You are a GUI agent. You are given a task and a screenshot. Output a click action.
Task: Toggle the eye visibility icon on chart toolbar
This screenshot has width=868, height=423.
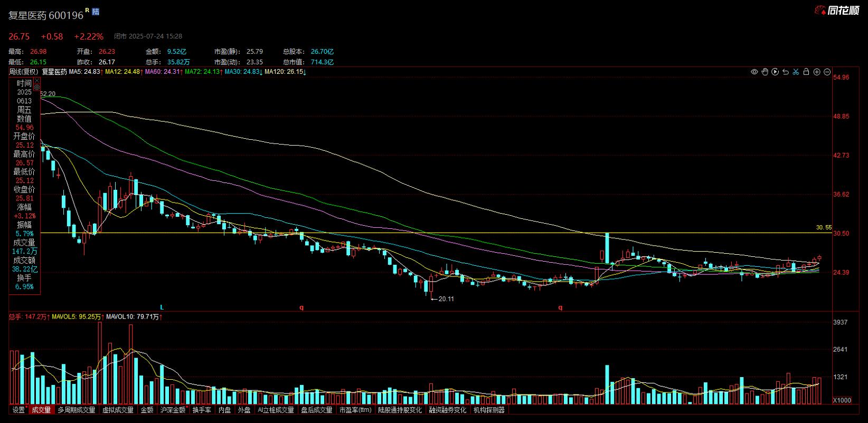tap(754, 72)
